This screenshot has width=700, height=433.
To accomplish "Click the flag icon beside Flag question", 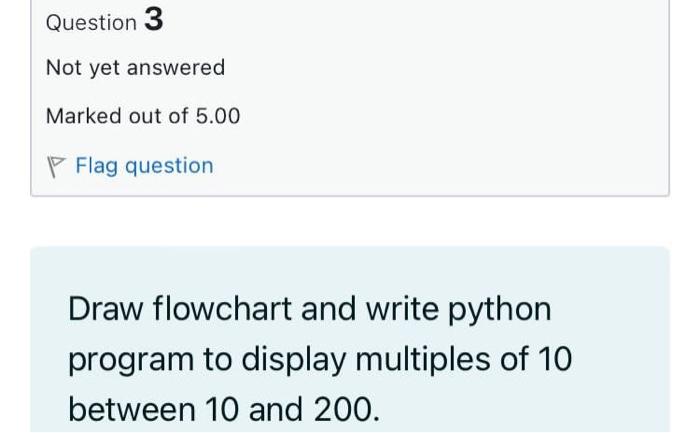I will [x=56, y=167].
